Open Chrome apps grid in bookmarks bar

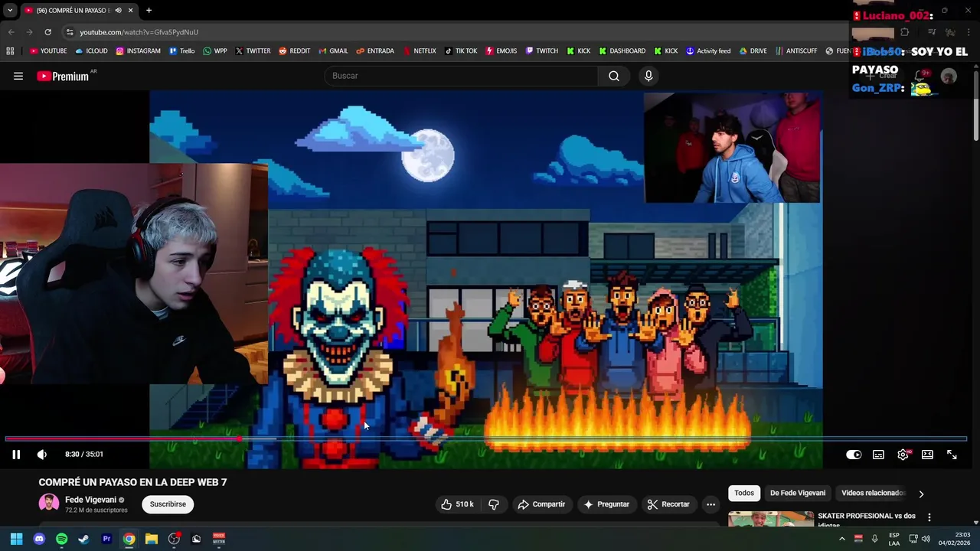pyautogui.click(x=10, y=51)
